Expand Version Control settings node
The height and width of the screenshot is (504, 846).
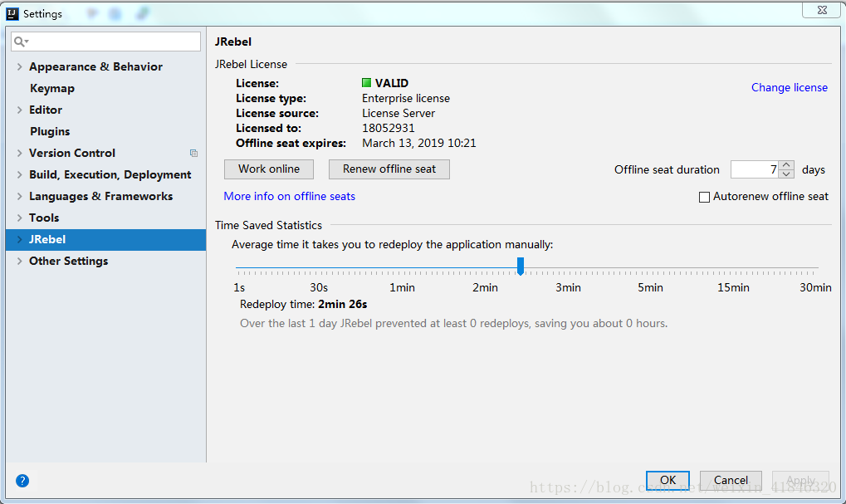click(x=19, y=154)
